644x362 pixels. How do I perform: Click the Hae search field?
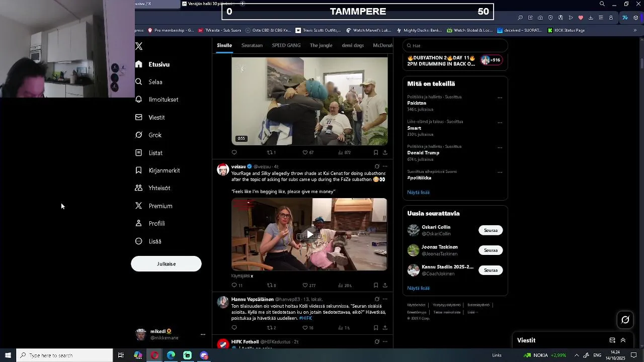tap(455, 46)
